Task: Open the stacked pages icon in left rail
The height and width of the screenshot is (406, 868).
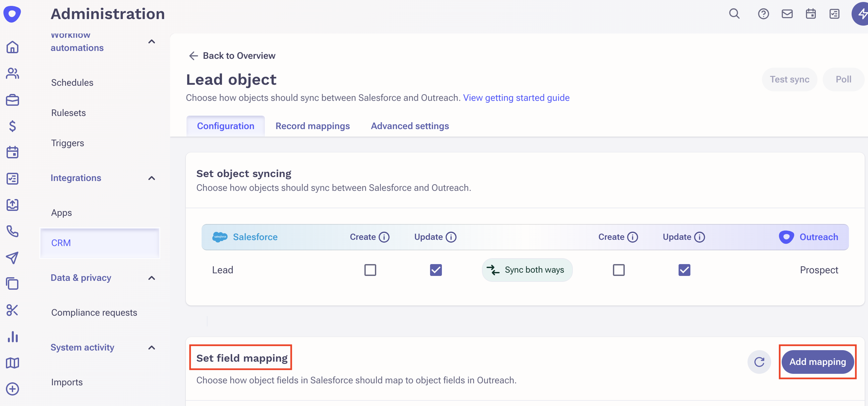Action: (x=12, y=283)
